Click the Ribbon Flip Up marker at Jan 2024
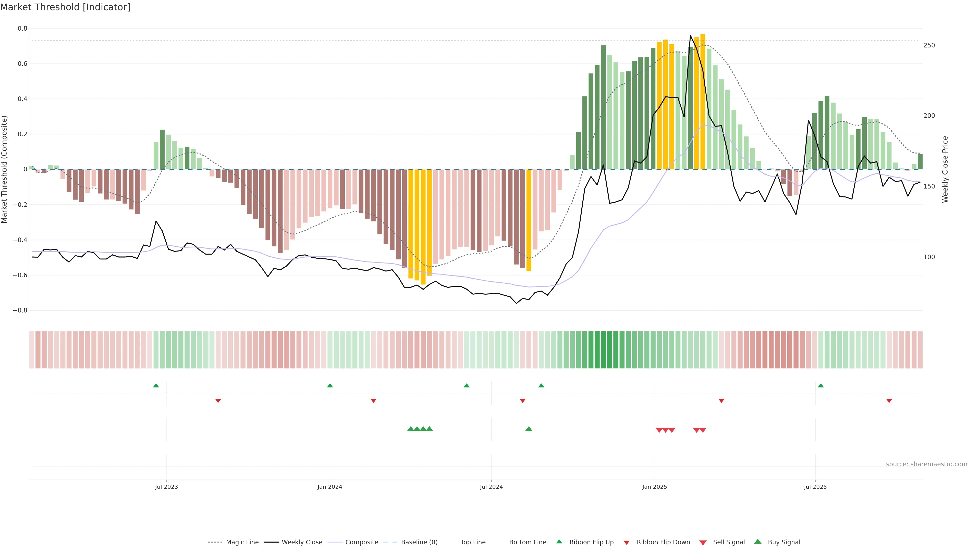This screenshot has width=980, height=551. tap(330, 386)
